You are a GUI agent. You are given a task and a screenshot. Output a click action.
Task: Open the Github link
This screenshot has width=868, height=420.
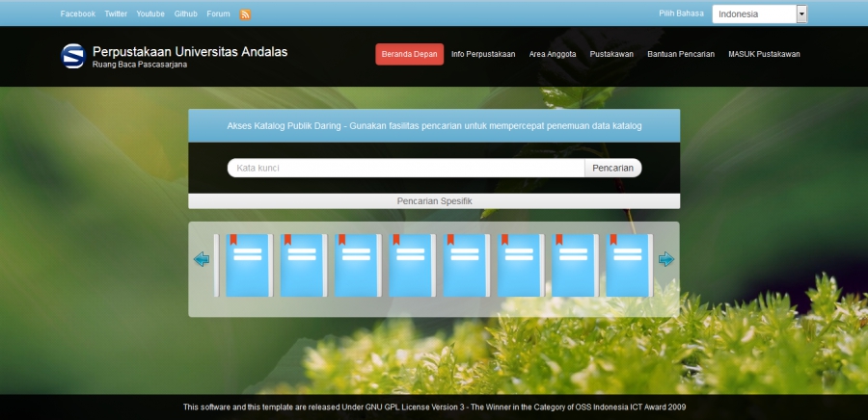185,13
